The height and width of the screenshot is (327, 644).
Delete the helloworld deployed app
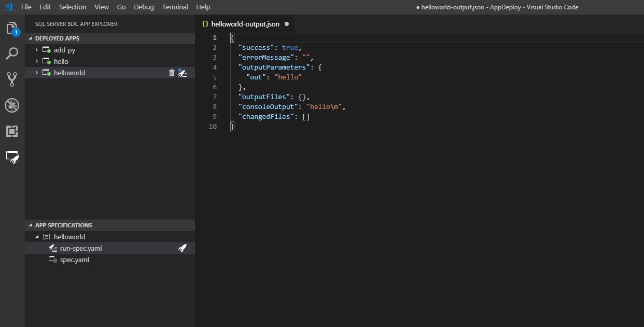pyautogui.click(x=172, y=73)
